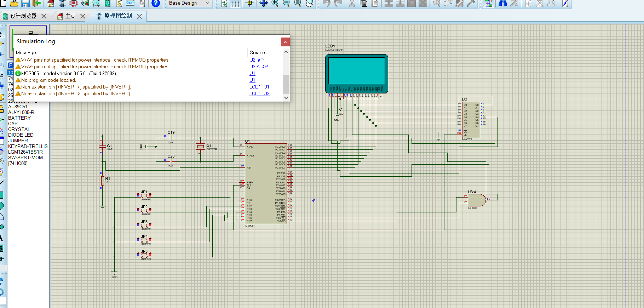Follow the LCD1_U1 source link
This screenshot has width=644, height=308.
click(259, 87)
